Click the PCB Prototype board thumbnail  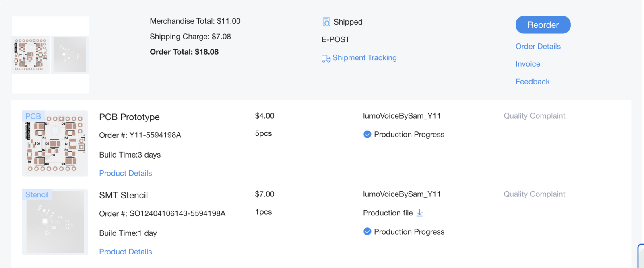(x=55, y=144)
